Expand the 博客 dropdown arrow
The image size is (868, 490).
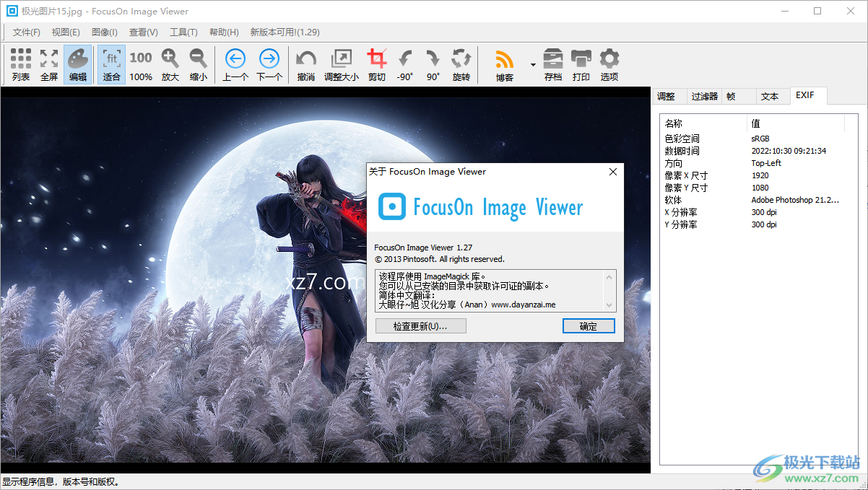[x=533, y=65]
